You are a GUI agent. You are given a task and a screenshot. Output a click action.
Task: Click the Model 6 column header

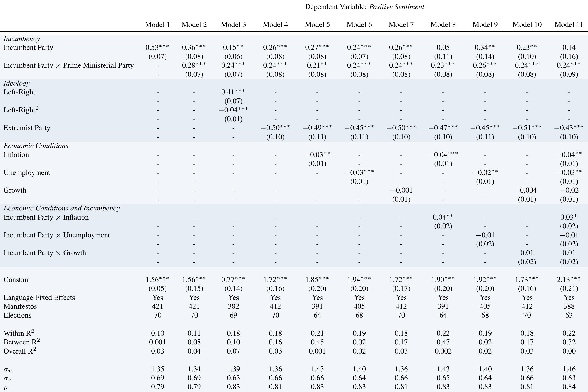(x=359, y=24)
